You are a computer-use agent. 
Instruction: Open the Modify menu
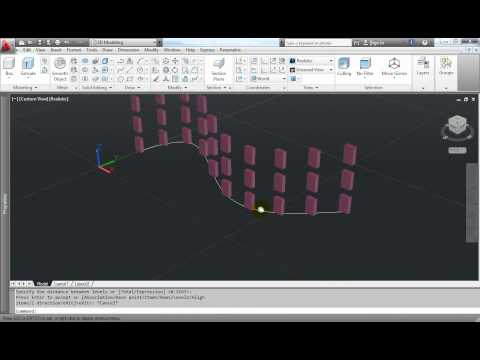click(151, 50)
